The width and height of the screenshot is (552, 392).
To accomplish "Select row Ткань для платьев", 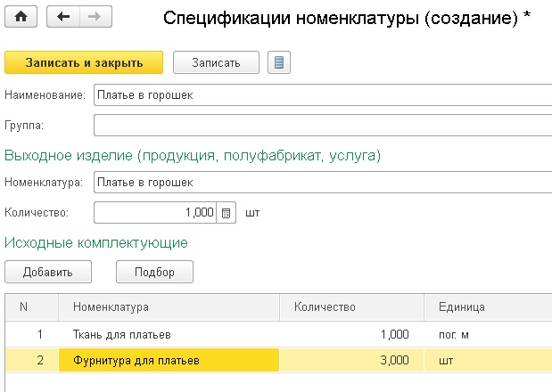I will [x=278, y=334].
